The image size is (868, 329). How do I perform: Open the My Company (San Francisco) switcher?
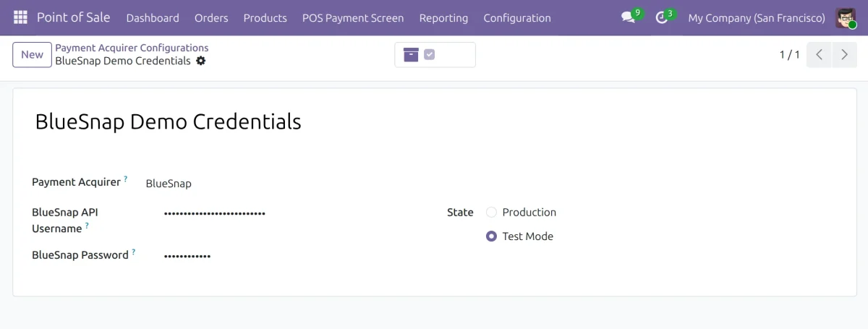point(757,18)
